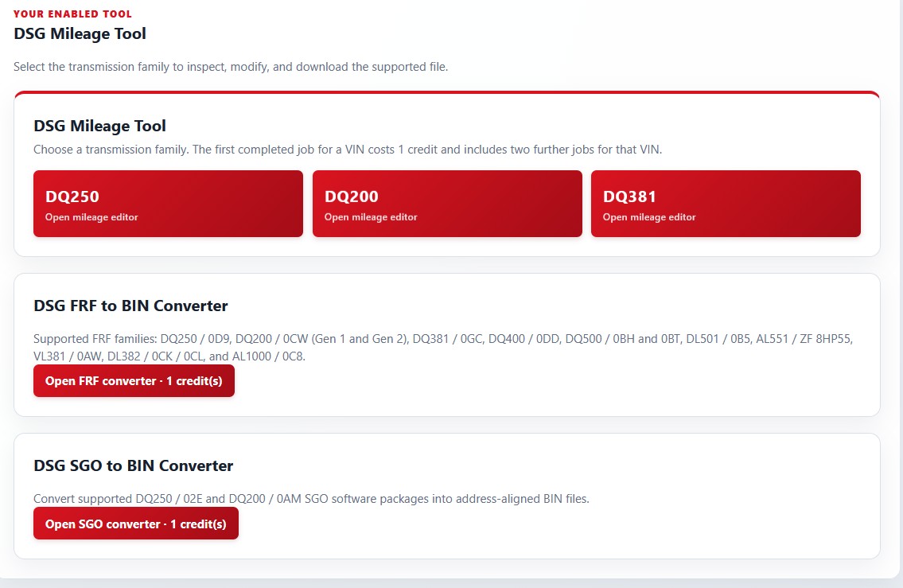
Task: Click the 'DSG FRF to BIN Converter' heading
Action: pyautogui.click(x=130, y=306)
